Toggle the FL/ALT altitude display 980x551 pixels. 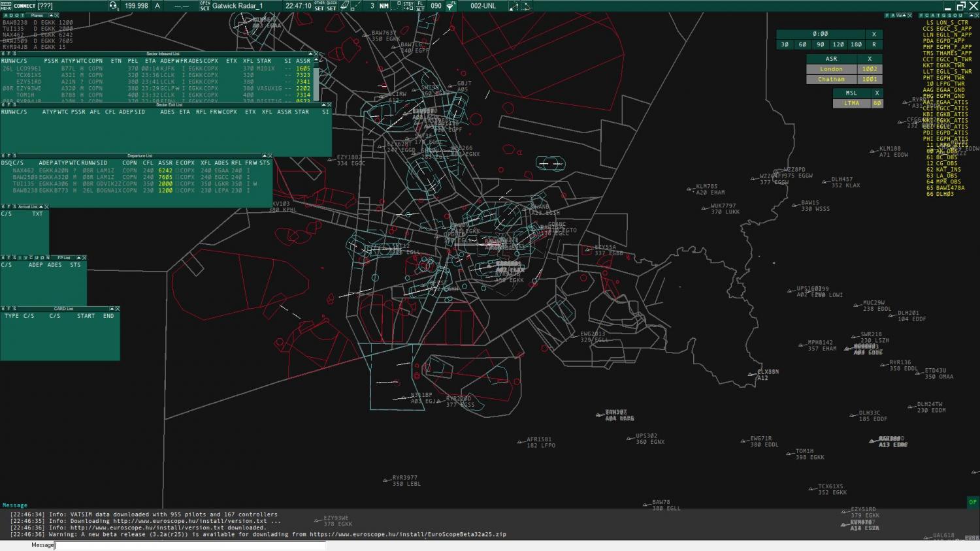[420, 6]
